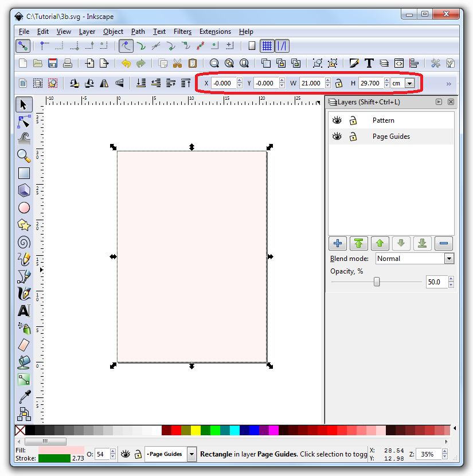This screenshot has width=473, height=476.
Task: Open the cm units dropdown
Action: (x=409, y=83)
